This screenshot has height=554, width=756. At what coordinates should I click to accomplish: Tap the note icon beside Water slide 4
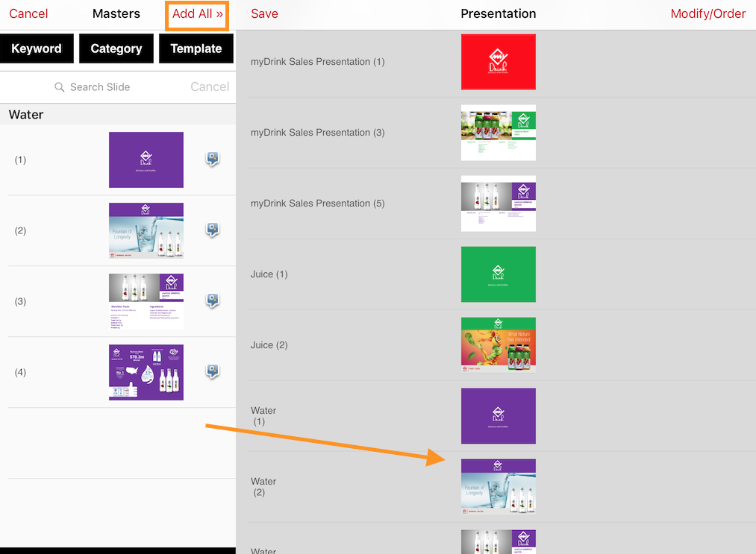(x=213, y=371)
